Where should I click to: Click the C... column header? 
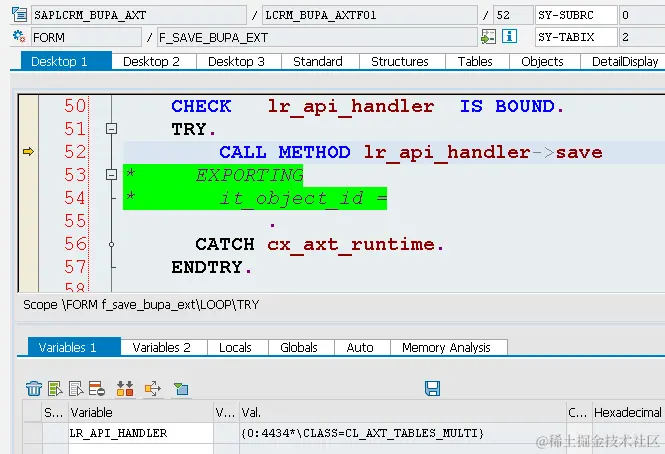point(579,412)
